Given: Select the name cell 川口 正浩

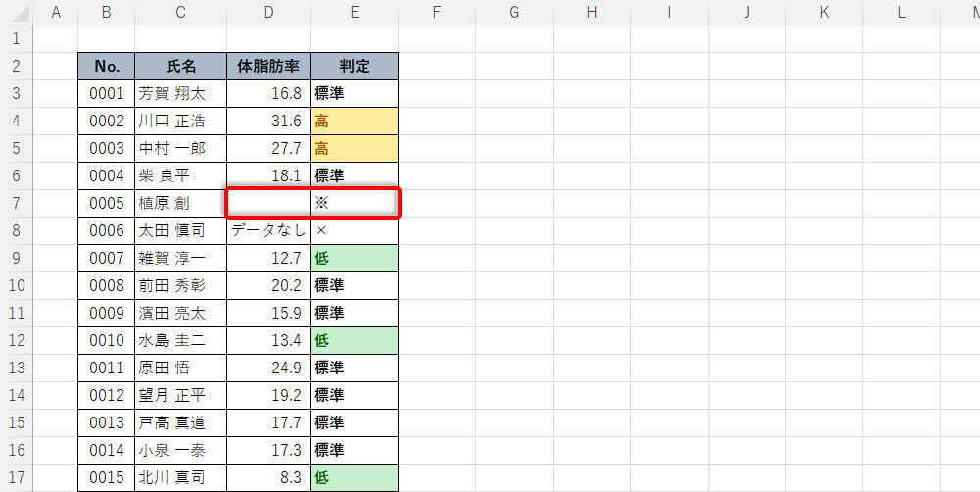Looking at the screenshot, I should pos(180,122).
